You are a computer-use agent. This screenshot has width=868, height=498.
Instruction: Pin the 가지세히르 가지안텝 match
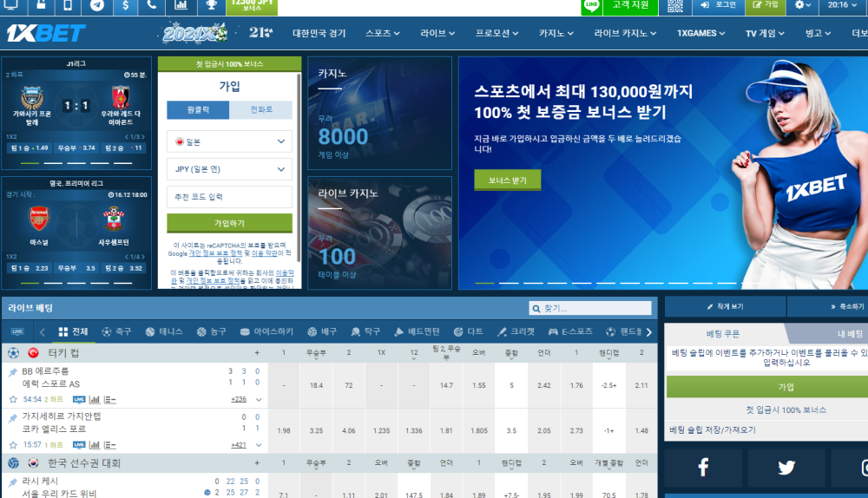tap(12, 418)
